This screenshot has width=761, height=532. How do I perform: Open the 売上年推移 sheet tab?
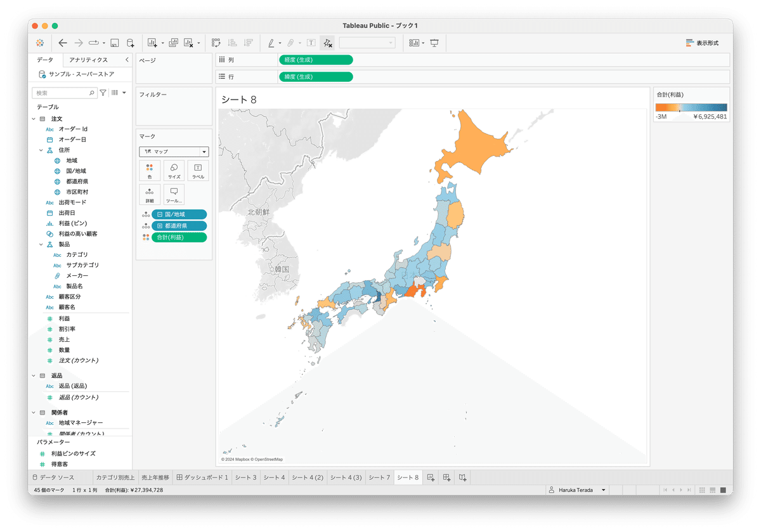click(x=155, y=477)
